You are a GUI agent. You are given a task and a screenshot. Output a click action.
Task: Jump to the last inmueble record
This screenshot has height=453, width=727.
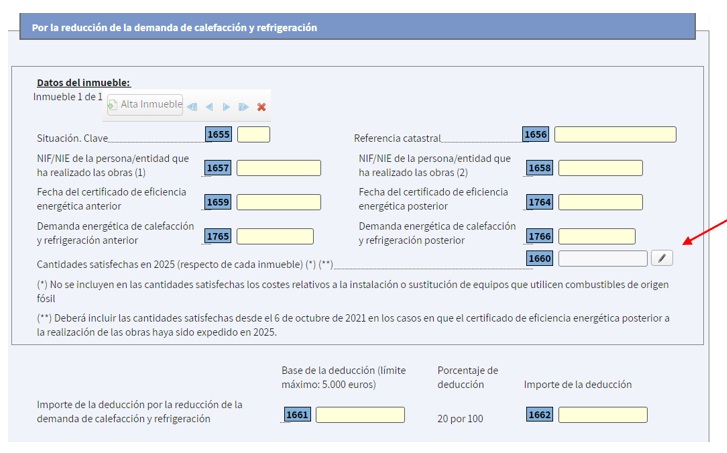pyautogui.click(x=243, y=107)
